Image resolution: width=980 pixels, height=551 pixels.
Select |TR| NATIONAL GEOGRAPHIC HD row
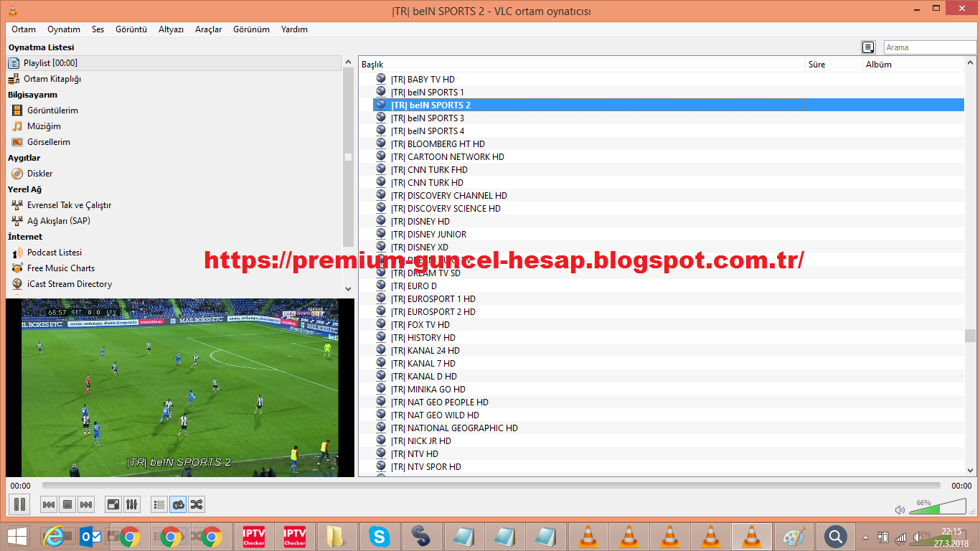tap(661, 428)
